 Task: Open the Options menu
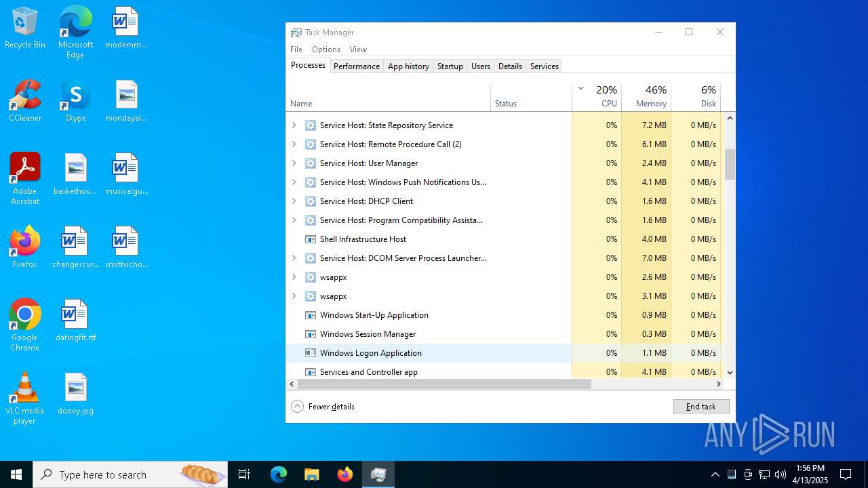[x=326, y=49]
